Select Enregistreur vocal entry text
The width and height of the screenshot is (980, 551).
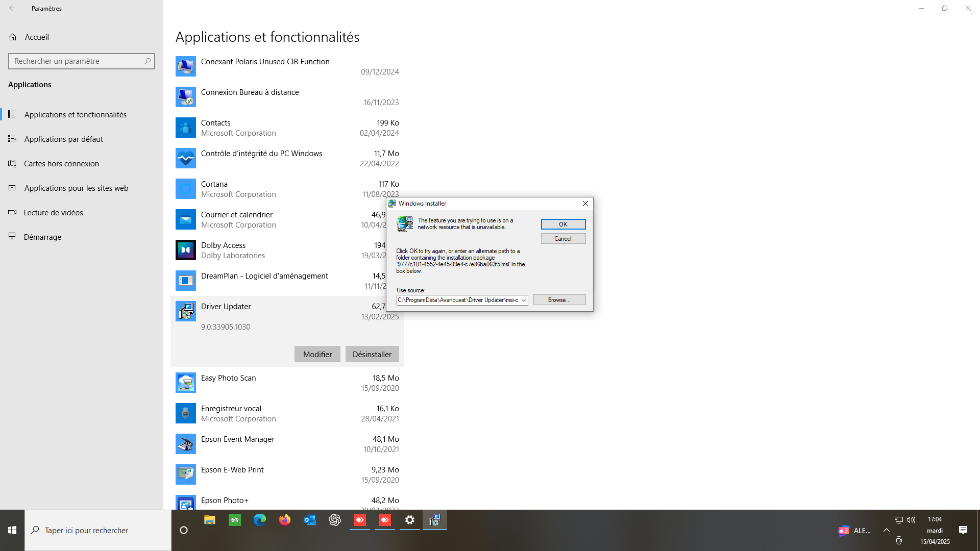pyautogui.click(x=231, y=409)
